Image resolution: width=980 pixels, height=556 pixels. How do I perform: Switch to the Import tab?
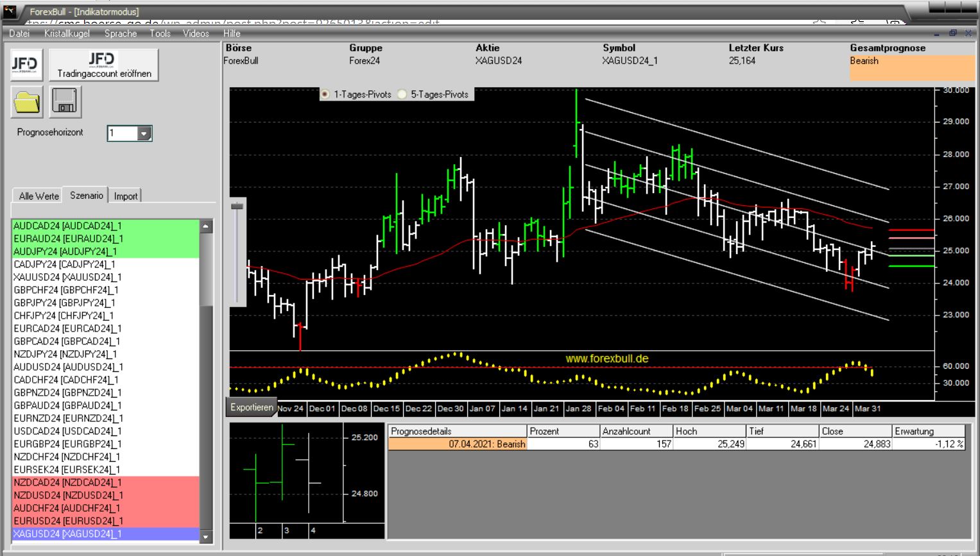pos(126,196)
